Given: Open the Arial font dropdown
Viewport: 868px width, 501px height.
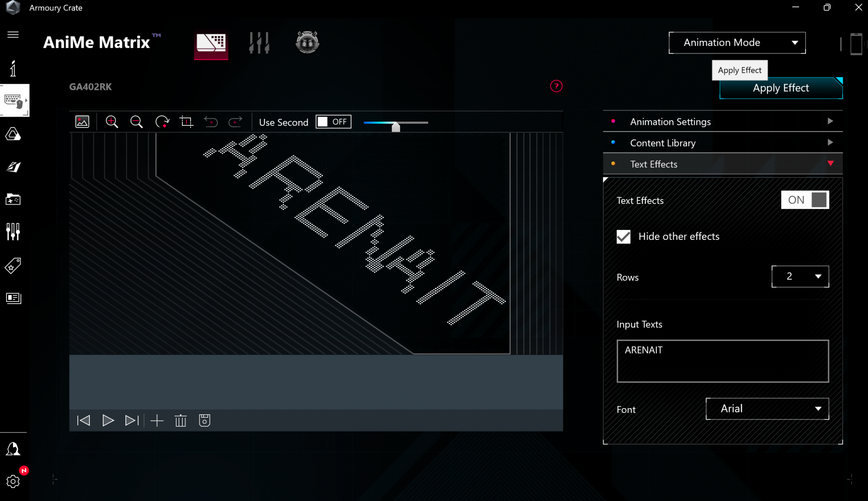Looking at the screenshot, I should [767, 409].
